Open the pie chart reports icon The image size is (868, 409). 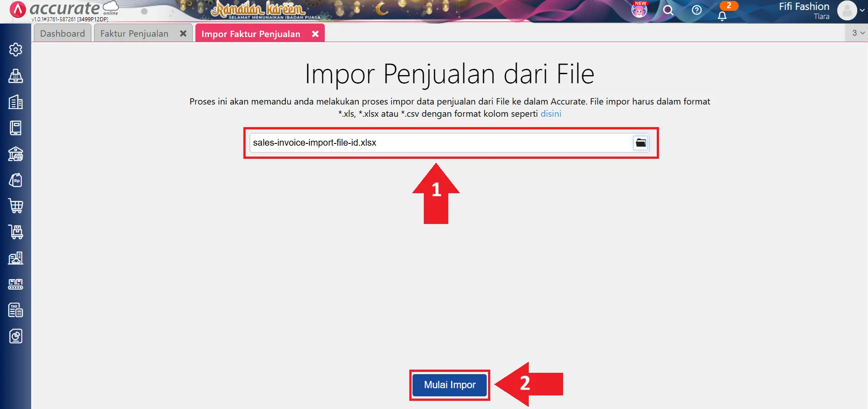click(x=16, y=336)
